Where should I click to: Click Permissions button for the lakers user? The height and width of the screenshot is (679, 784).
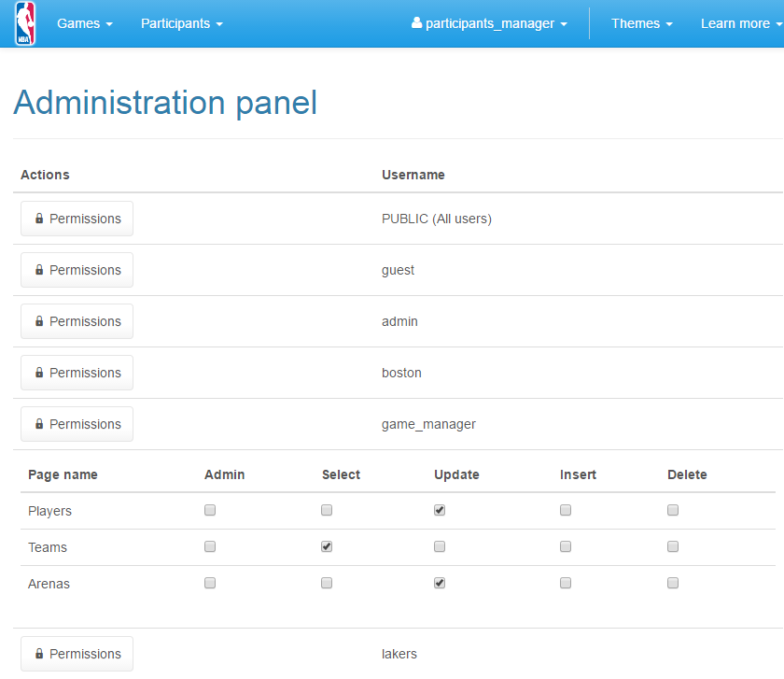click(x=77, y=654)
